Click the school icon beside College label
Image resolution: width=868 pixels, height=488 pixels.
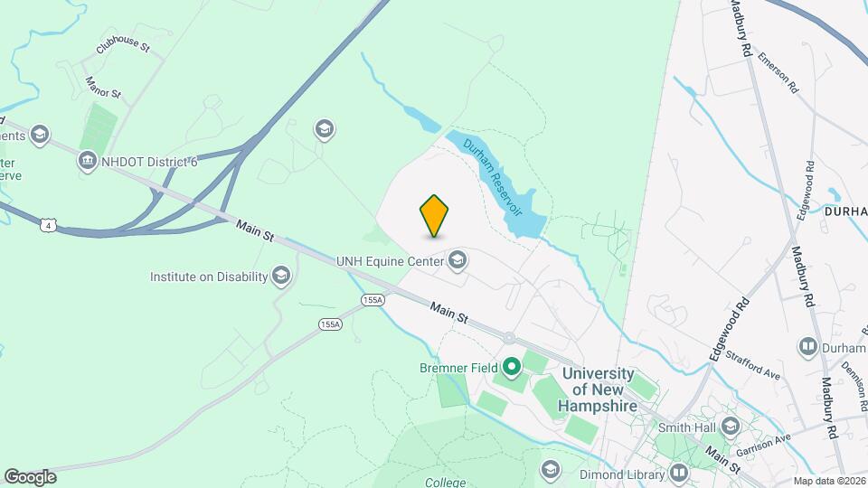point(550,470)
